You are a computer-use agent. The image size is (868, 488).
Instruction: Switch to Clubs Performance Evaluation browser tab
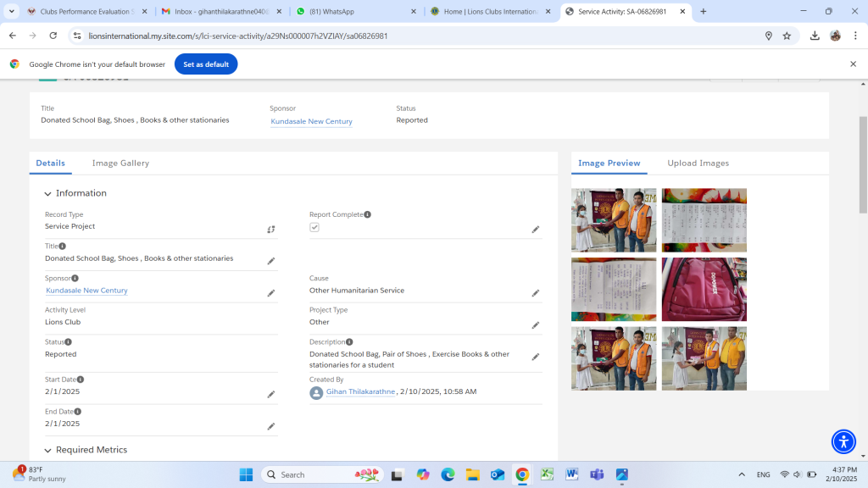88,11
